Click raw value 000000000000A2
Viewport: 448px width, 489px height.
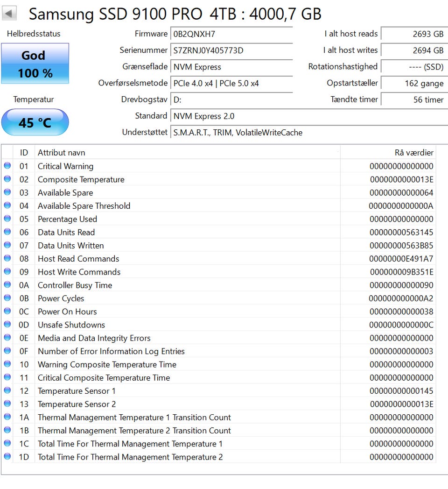point(401,298)
